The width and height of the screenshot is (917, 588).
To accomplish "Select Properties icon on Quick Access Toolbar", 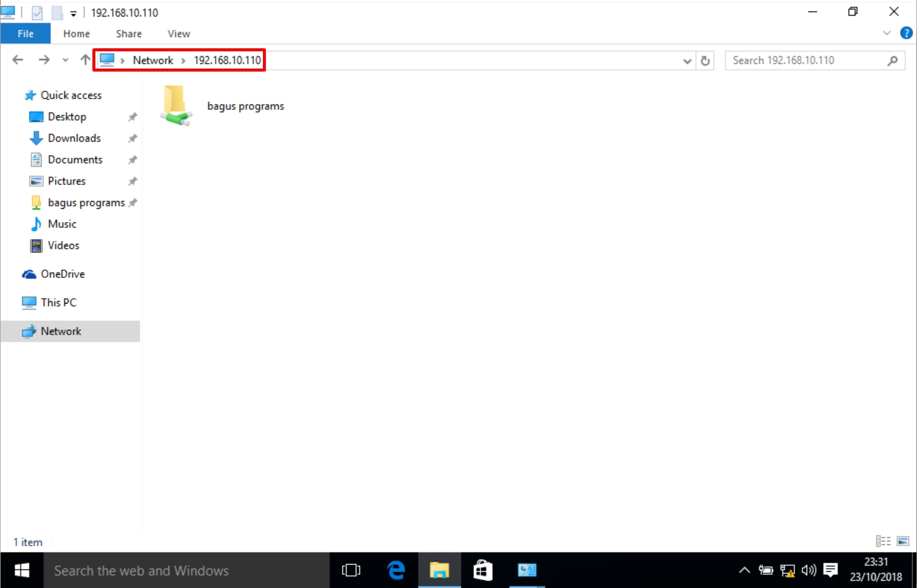I will [37, 12].
